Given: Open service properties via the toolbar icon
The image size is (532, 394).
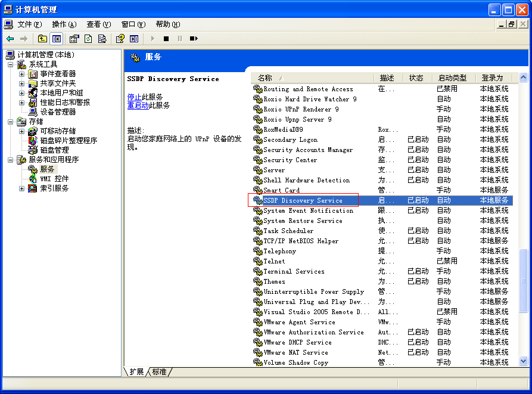Looking at the screenshot, I should 73,38.
